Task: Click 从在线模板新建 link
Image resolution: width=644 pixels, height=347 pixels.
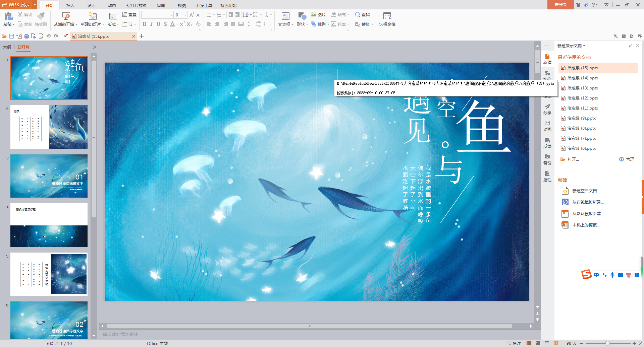Action: (588, 202)
